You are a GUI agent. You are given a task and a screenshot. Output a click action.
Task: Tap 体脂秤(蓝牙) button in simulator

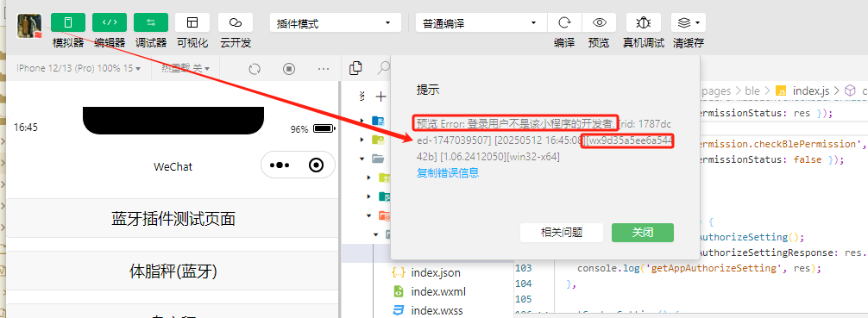coord(173,271)
